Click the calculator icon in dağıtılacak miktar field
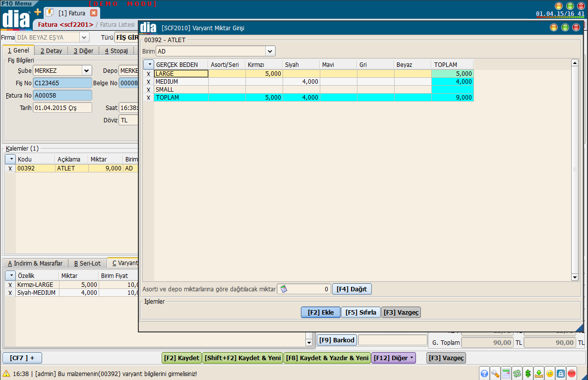The image size is (588, 380). point(284,289)
